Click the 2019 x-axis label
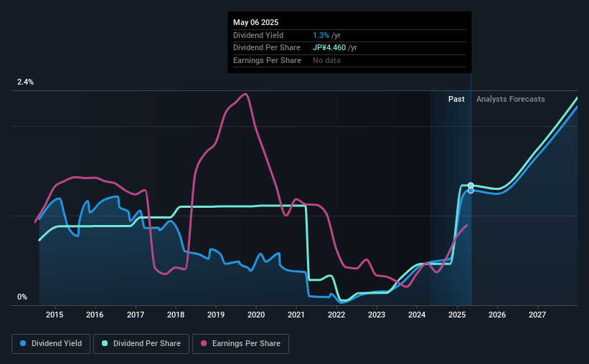This screenshot has width=589, height=364. pyautogui.click(x=216, y=315)
